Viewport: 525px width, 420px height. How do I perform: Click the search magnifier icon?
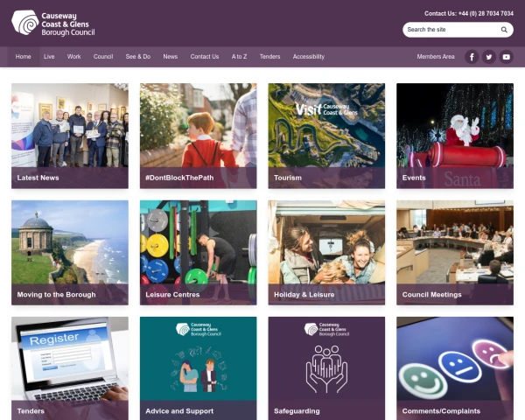pos(504,30)
